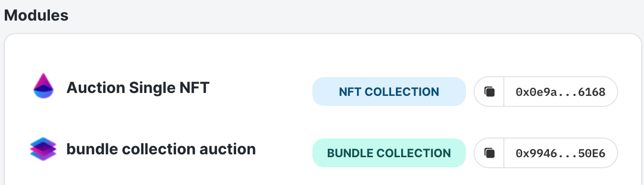Click the address pill for Auction Single NFT
The width and height of the screenshot is (644, 185).
546,91
